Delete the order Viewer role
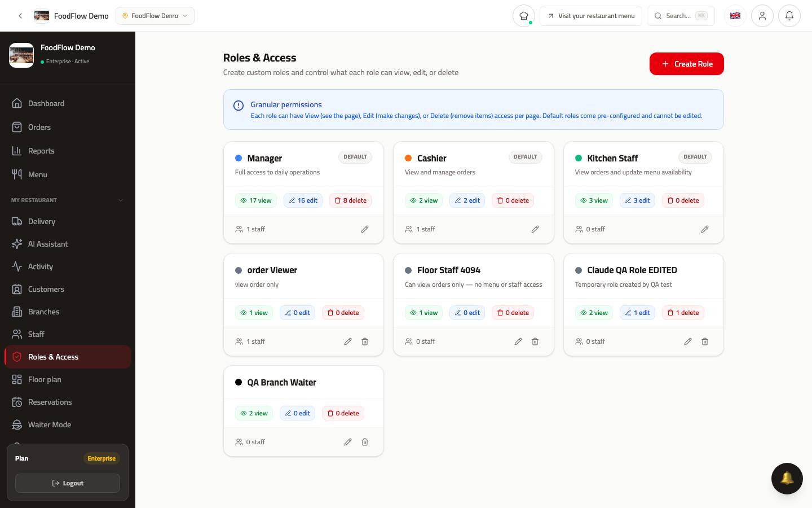This screenshot has height=508, width=812. pyautogui.click(x=365, y=341)
